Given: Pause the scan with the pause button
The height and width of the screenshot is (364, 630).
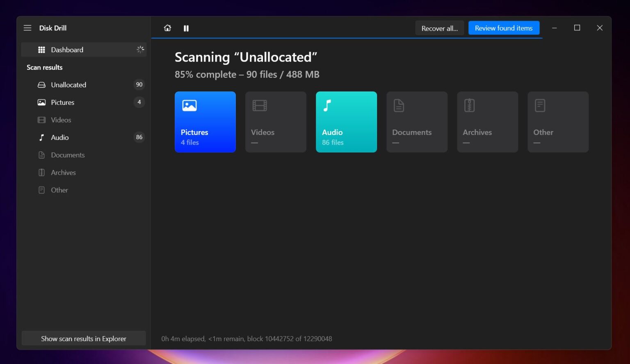Looking at the screenshot, I should pos(186,28).
